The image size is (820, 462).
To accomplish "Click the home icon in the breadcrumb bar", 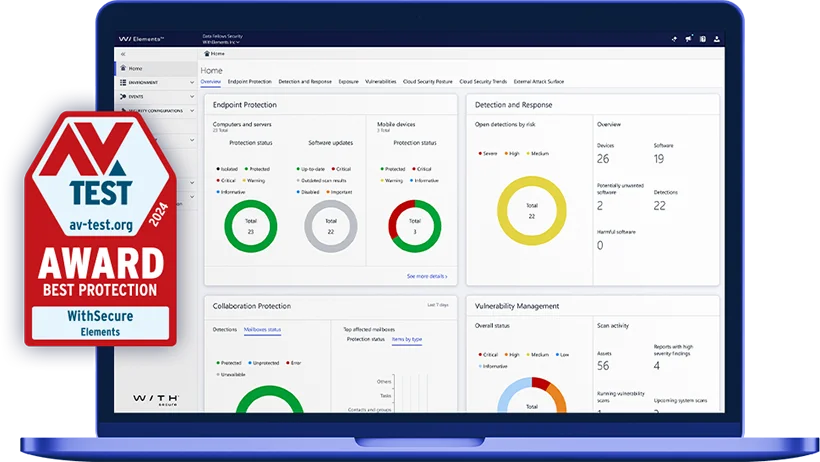I will coord(207,53).
